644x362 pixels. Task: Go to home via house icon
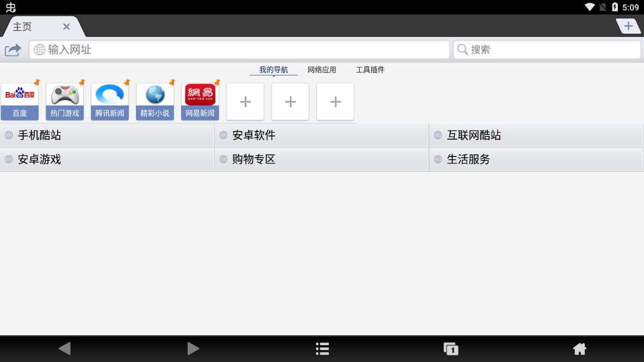[x=579, y=349]
